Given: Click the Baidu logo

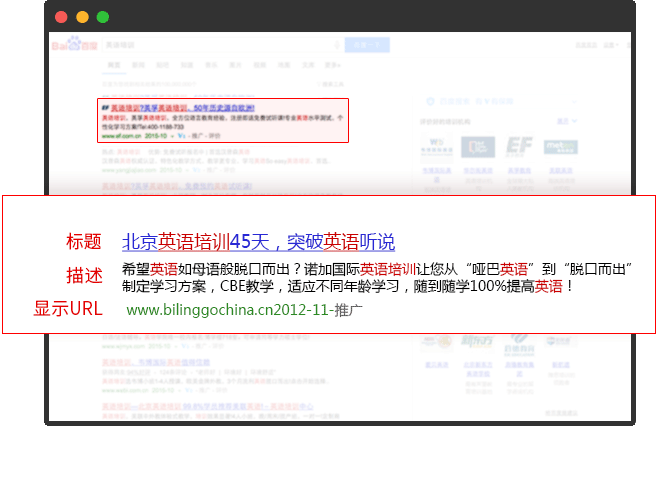Looking at the screenshot, I should (x=72, y=46).
